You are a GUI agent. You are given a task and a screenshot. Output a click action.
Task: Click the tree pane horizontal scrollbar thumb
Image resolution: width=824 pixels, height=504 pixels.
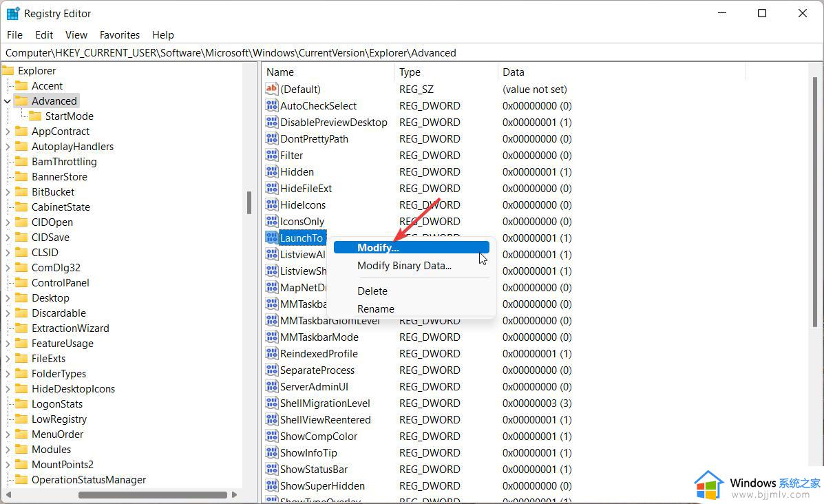coord(153,494)
